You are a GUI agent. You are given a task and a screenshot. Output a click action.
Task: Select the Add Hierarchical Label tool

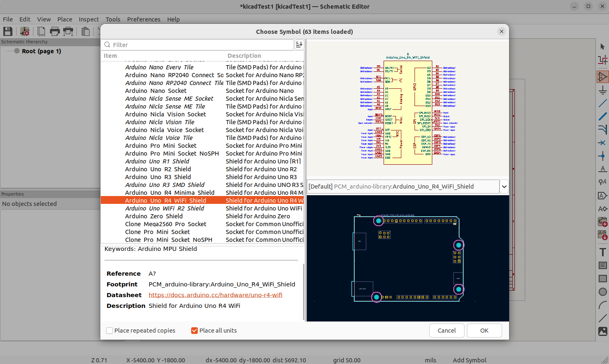pos(603,209)
